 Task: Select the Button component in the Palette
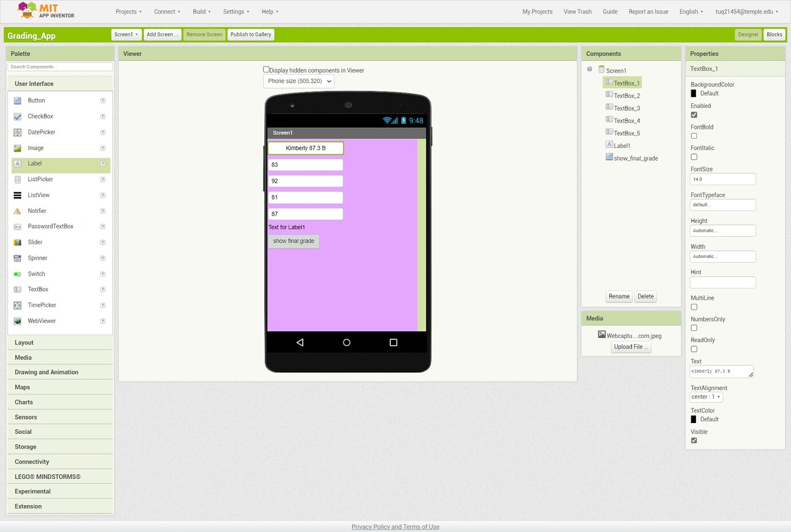36,100
